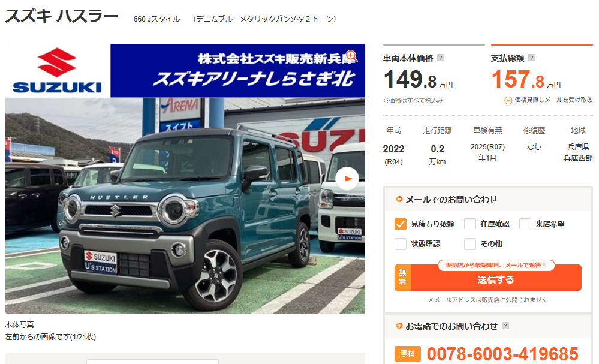This screenshot has width=599, height=364.
Task: Open help icon beside お電話でのお問い合わせ
Action: point(505,326)
